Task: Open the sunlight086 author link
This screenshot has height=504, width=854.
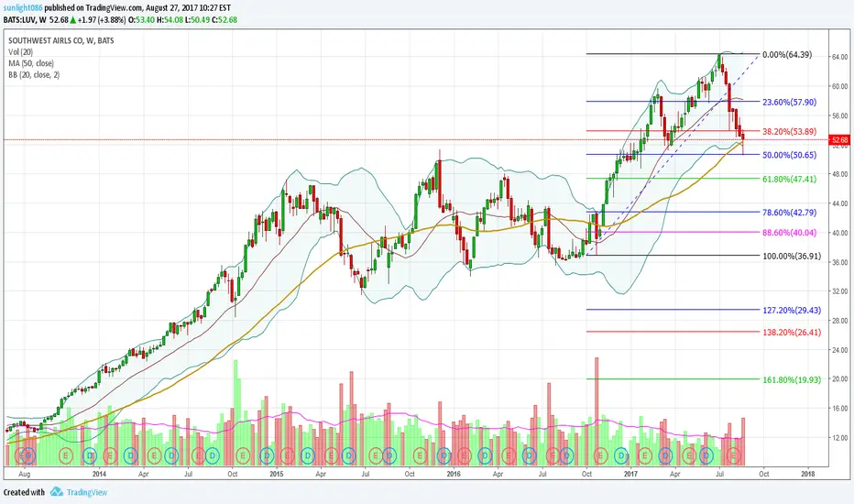Action: pos(22,8)
